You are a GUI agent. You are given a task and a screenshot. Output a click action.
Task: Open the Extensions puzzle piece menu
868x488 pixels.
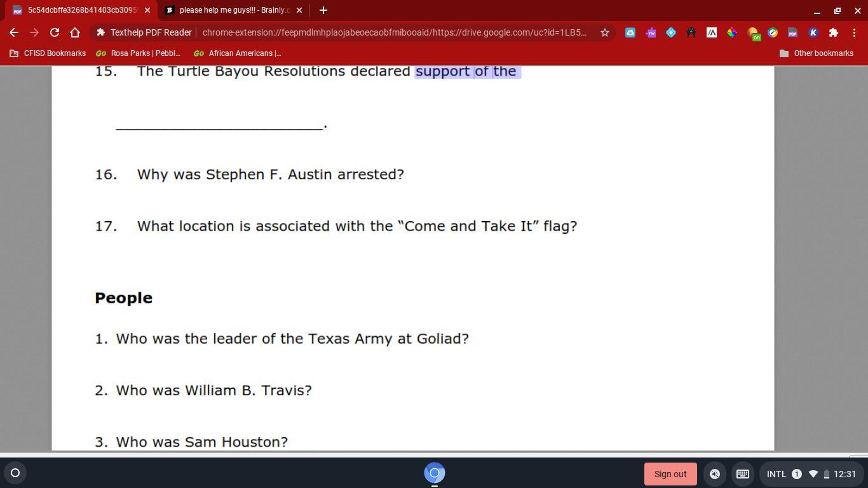834,32
